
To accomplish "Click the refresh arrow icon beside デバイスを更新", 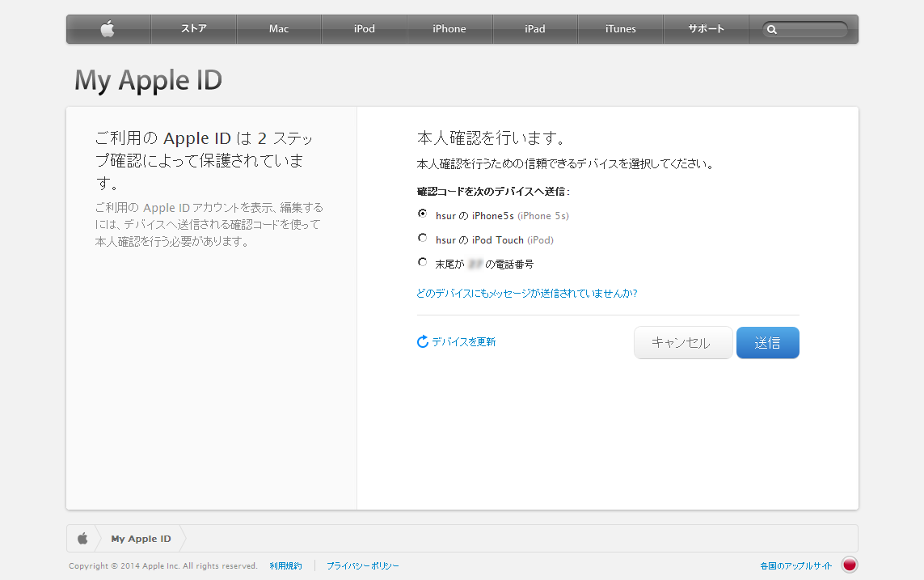I will [422, 342].
